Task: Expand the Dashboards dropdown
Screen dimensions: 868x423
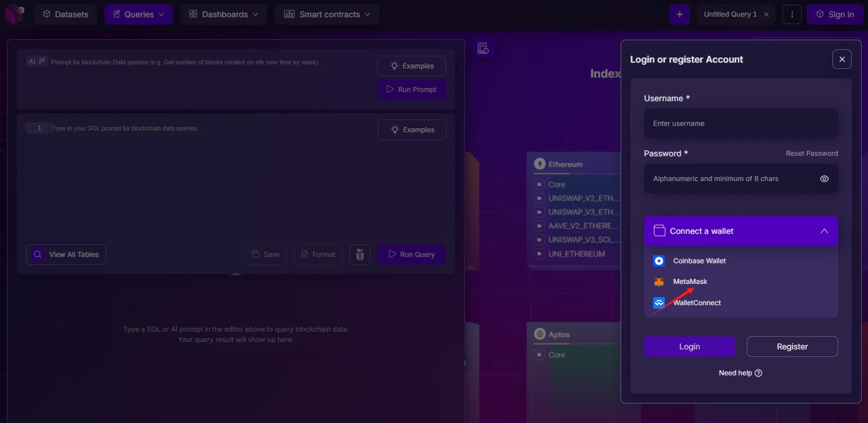Action: pyautogui.click(x=223, y=14)
